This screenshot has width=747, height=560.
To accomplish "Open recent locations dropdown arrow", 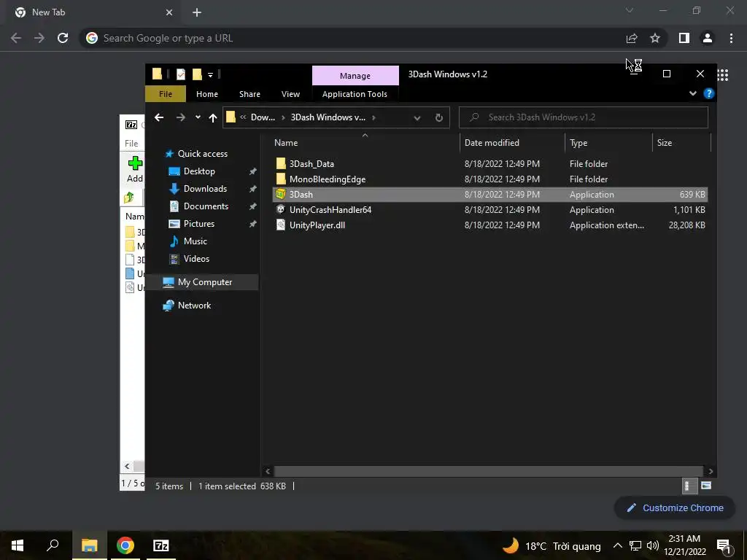I will [x=198, y=117].
